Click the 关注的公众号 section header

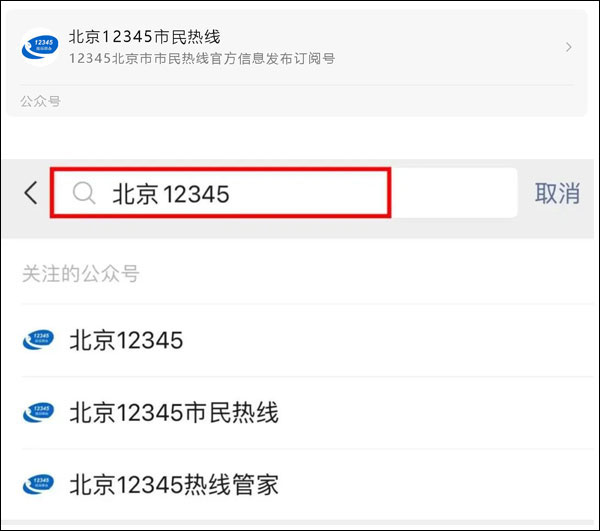[x=80, y=273]
